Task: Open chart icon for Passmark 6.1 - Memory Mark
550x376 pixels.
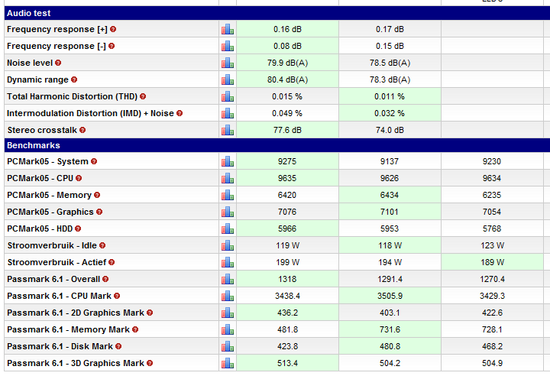Action: pos(227,330)
